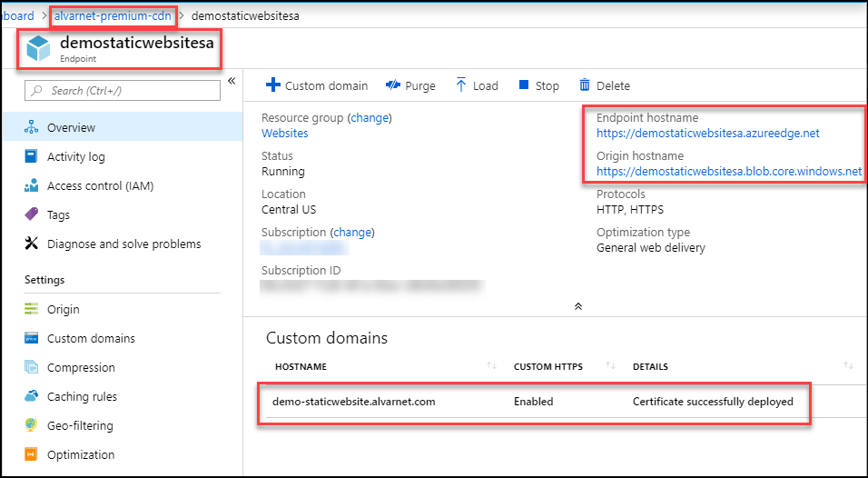The width and height of the screenshot is (868, 478).
Task: Click the Purge toolbar icon
Action: pos(393,85)
